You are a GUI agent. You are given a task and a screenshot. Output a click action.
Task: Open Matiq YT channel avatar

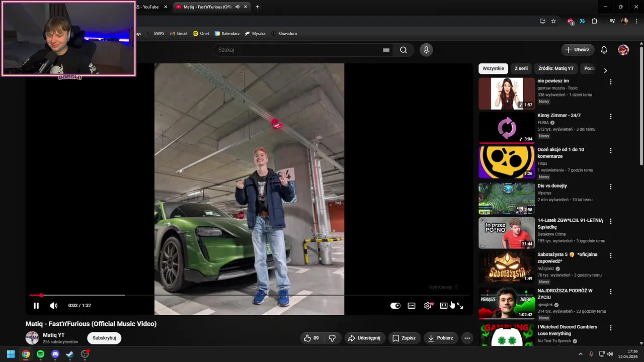tap(32, 338)
